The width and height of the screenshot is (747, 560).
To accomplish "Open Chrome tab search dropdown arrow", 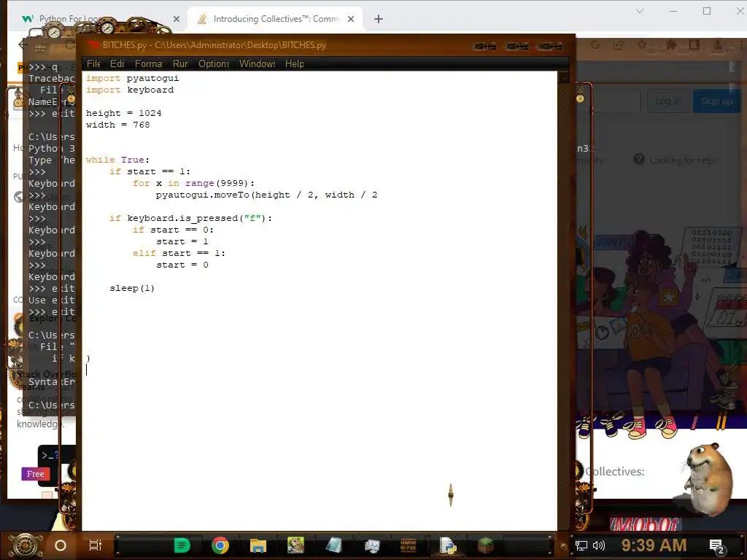I will tap(640, 11).
